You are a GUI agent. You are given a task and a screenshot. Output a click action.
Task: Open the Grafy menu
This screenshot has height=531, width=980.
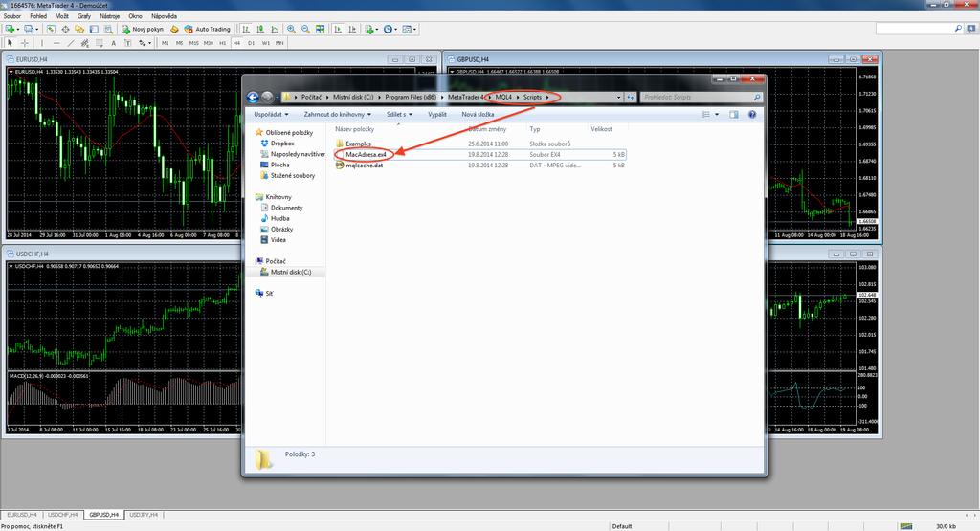pyautogui.click(x=84, y=16)
